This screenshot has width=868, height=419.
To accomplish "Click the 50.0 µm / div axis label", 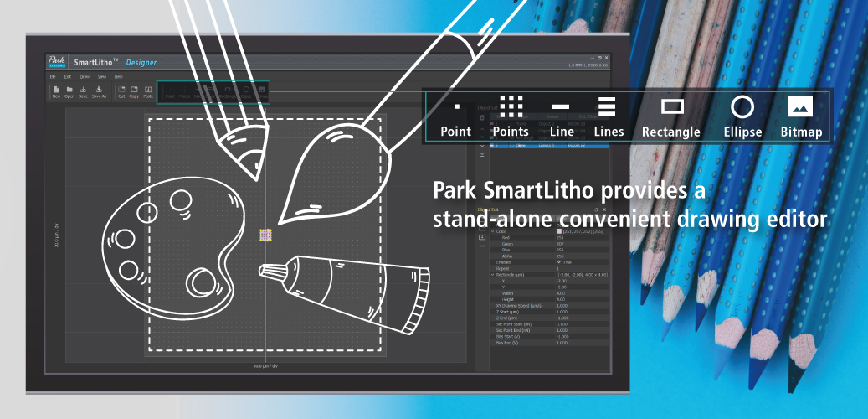I will pos(265,366).
